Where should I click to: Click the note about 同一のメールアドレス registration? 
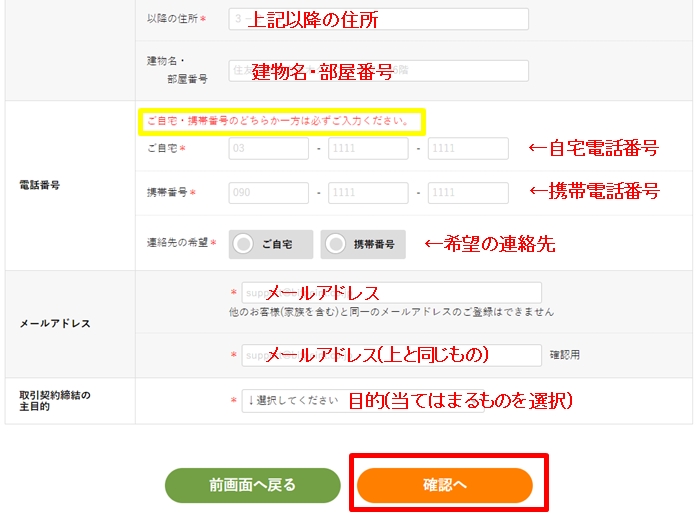coord(392,312)
